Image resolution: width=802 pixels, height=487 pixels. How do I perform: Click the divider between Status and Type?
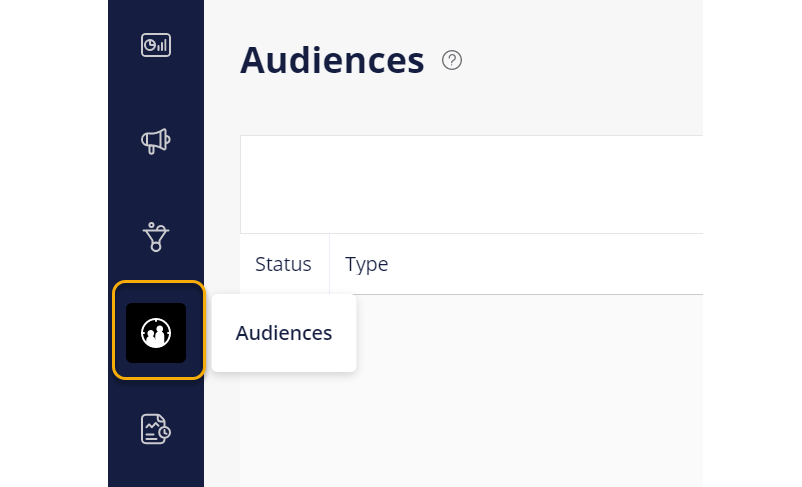[x=329, y=265]
